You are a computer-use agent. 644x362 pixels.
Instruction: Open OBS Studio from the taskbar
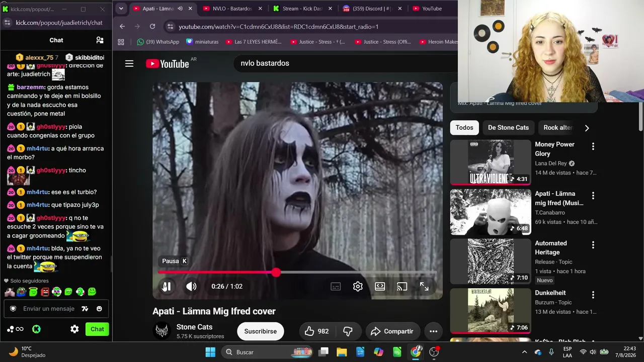click(434, 352)
